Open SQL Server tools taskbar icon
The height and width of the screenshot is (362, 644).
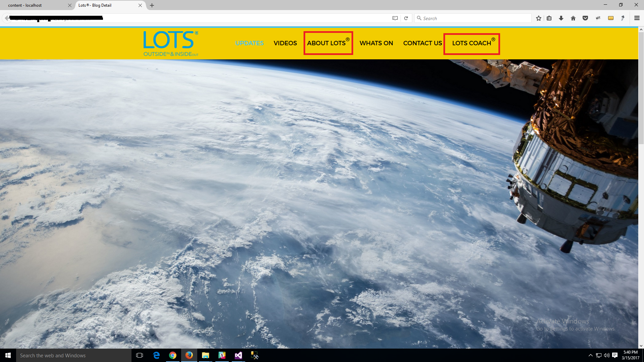coord(255,355)
